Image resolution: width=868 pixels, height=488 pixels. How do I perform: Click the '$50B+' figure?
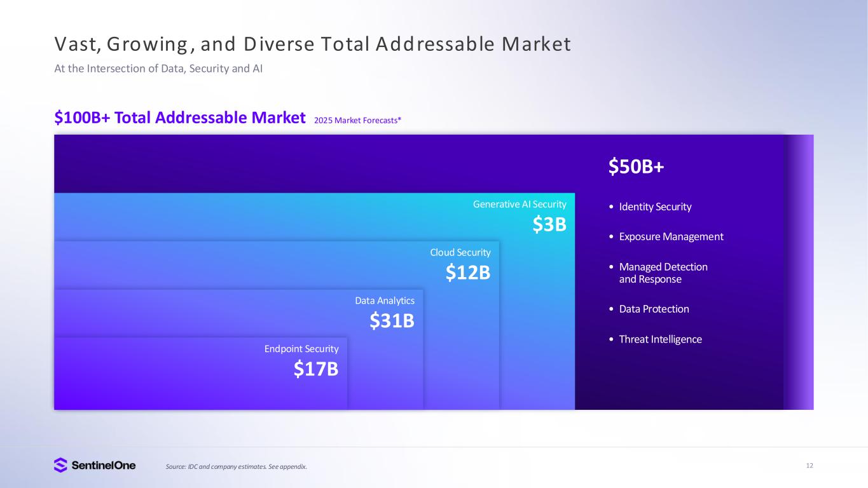click(x=636, y=166)
